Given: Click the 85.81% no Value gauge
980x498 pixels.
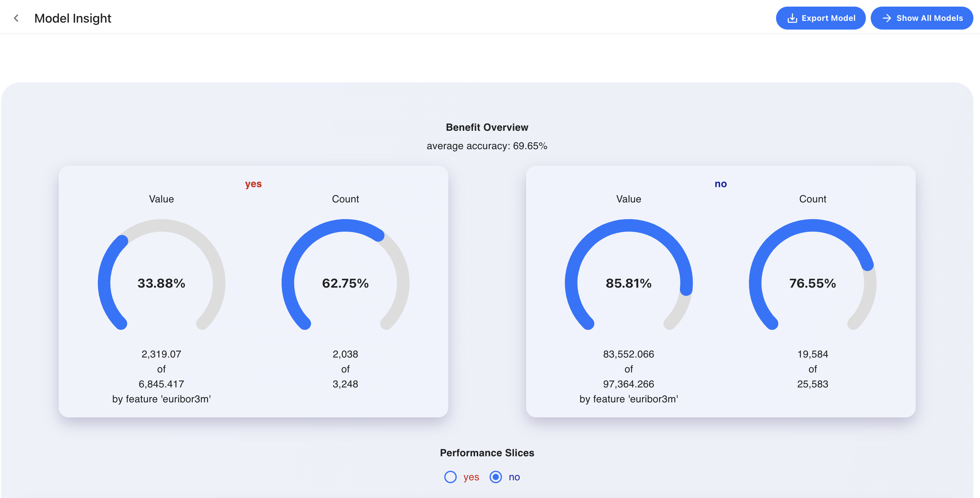Looking at the screenshot, I should pyautogui.click(x=629, y=274).
